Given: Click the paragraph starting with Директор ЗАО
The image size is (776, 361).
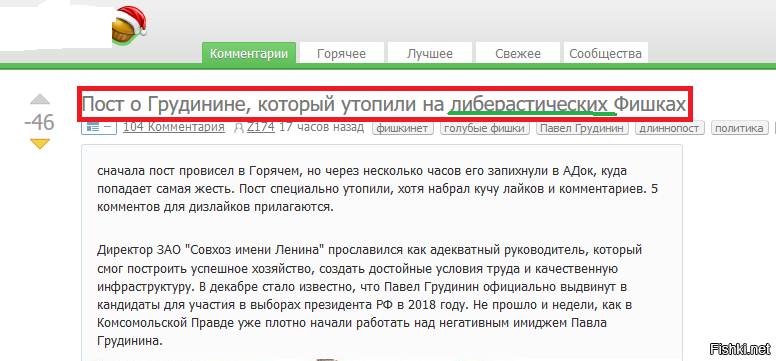Looking at the screenshot, I should [370, 295].
